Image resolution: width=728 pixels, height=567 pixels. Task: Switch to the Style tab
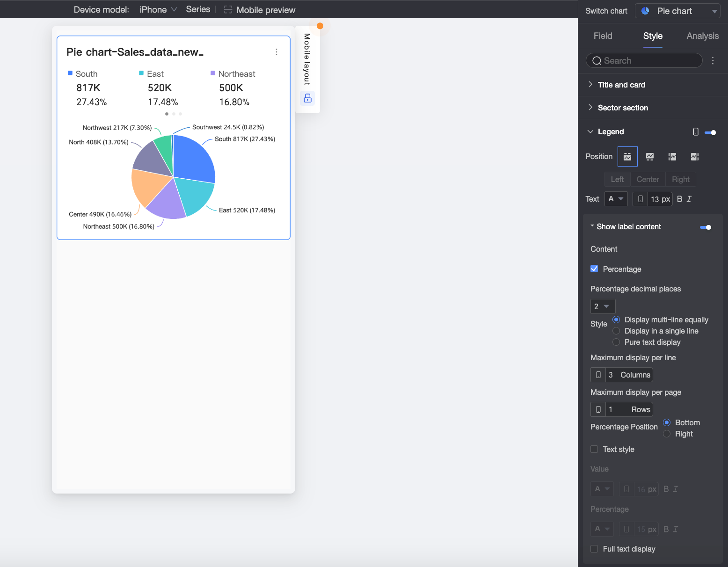[x=653, y=36]
